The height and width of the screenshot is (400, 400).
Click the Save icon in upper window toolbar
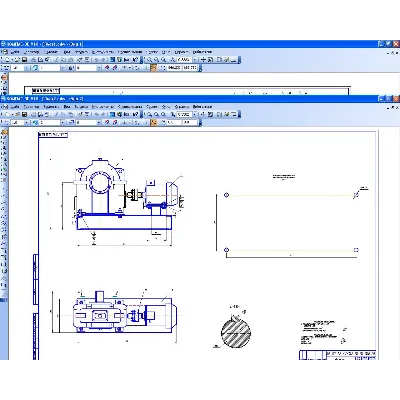point(24,60)
